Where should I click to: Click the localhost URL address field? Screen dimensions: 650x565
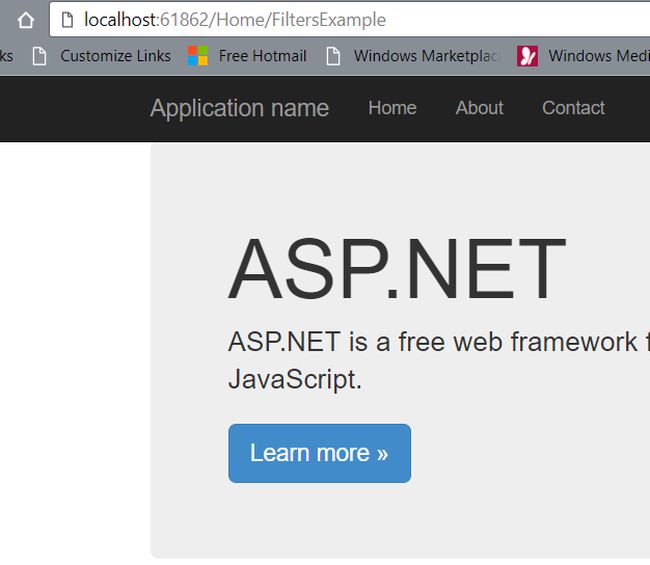pyautogui.click(x=350, y=19)
